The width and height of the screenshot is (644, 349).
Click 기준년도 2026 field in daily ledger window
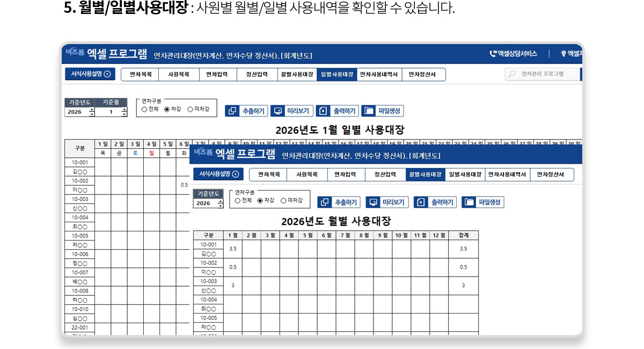click(x=77, y=112)
